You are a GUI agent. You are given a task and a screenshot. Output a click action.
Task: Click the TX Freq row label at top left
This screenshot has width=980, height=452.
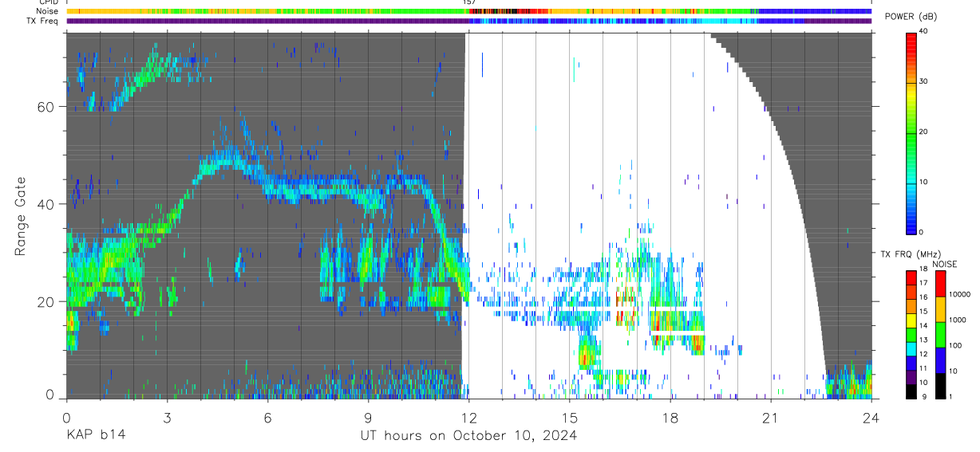click(43, 21)
